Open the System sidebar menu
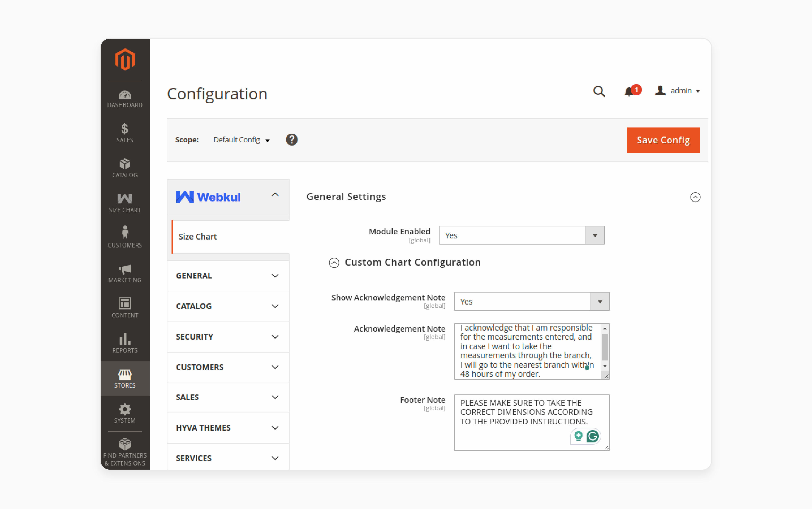This screenshot has width=812, height=509. click(x=125, y=413)
